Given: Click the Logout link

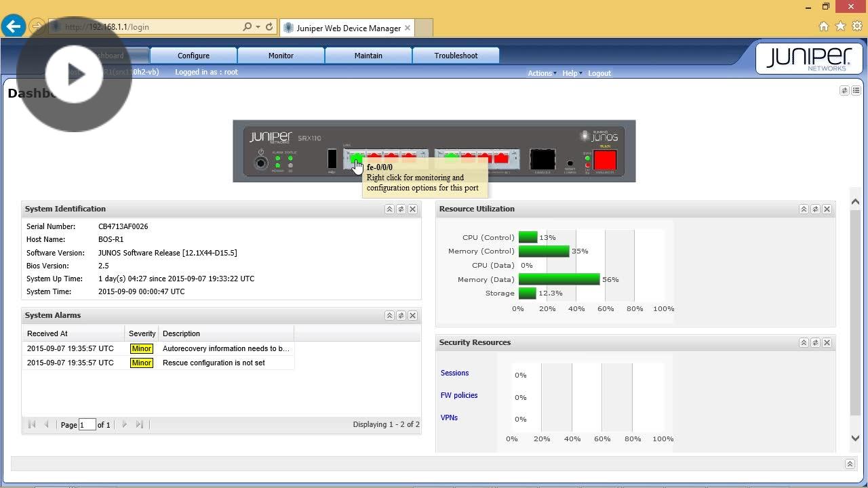Looking at the screenshot, I should tap(599, 73).
